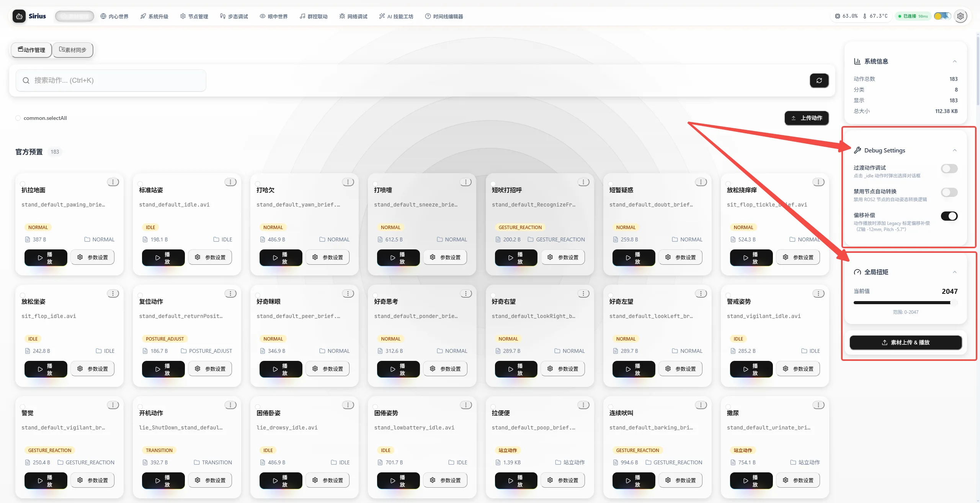Click filename stand_vigilant_idle.avi
This screenshot has height=503, width=980.
(764, 316)
